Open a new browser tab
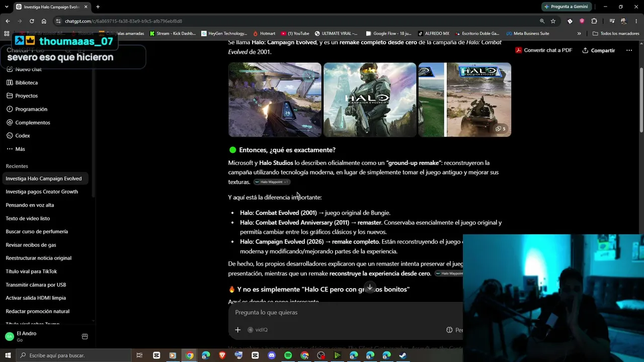Image resolution: width=644 pixels, height=362 pixels. click(98, 7)
